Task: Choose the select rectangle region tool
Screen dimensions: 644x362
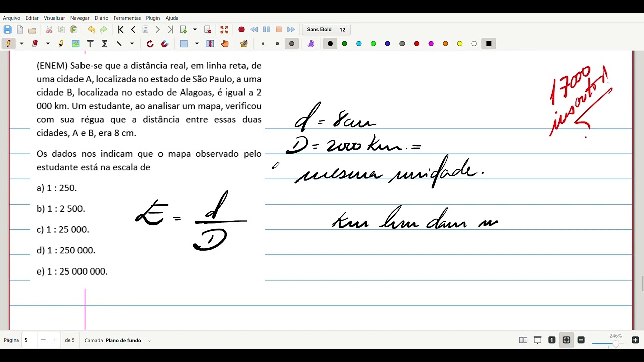Action: coord(184,44)
